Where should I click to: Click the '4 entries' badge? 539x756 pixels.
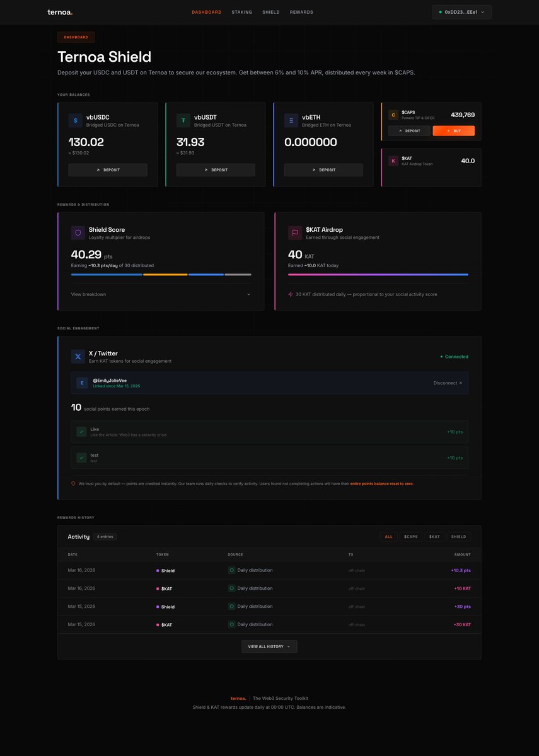(105, 537)
